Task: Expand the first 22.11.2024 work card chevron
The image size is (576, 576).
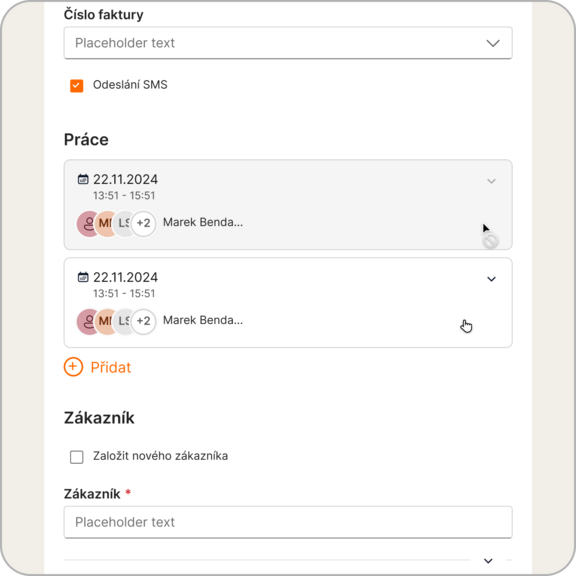Action: click(491, 181)
